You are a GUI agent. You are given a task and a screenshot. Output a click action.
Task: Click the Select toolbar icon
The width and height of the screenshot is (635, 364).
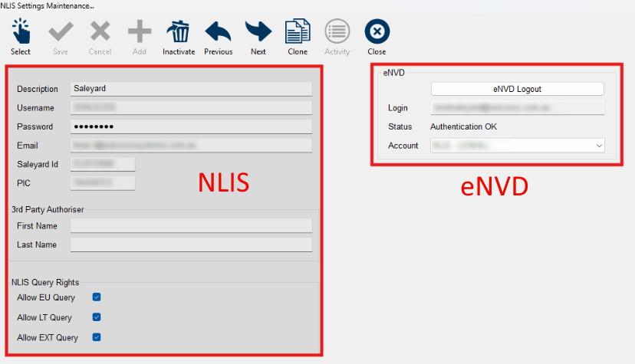point(21,32)
